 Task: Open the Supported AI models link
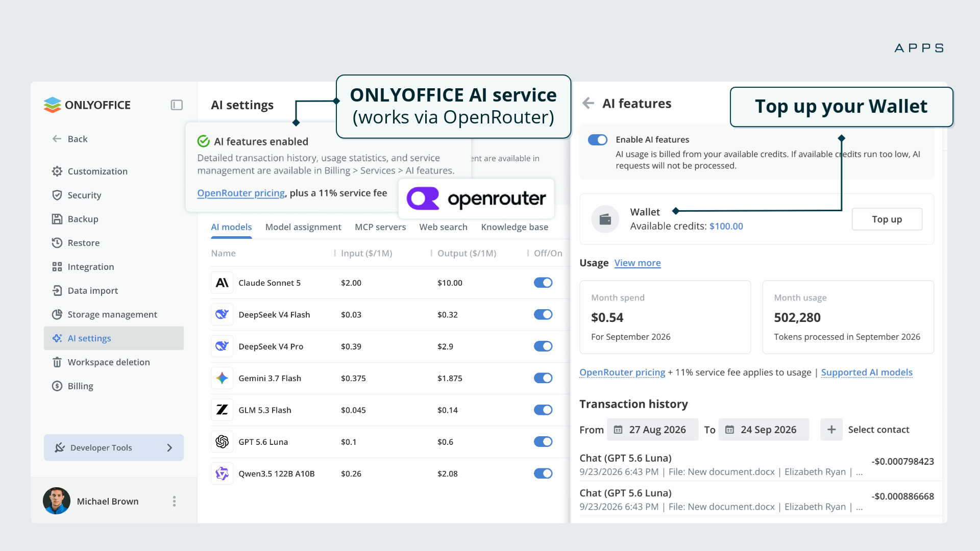click(867, 372)
